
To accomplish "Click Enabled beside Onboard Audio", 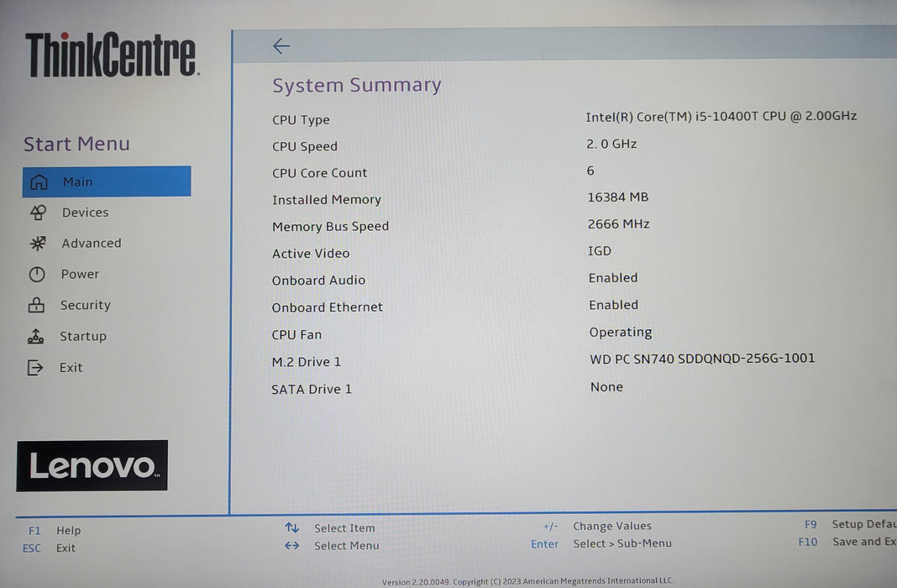I will (x=613, y=277).
